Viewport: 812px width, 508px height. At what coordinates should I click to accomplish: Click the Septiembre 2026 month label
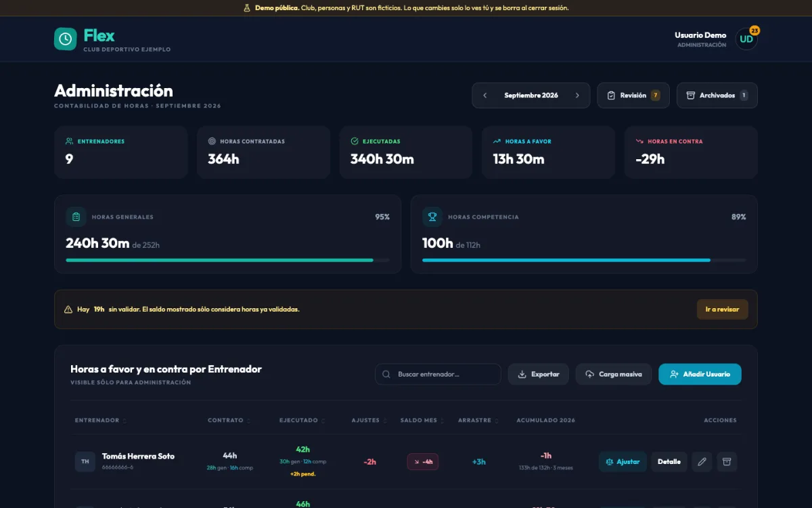tap(531, 96)
